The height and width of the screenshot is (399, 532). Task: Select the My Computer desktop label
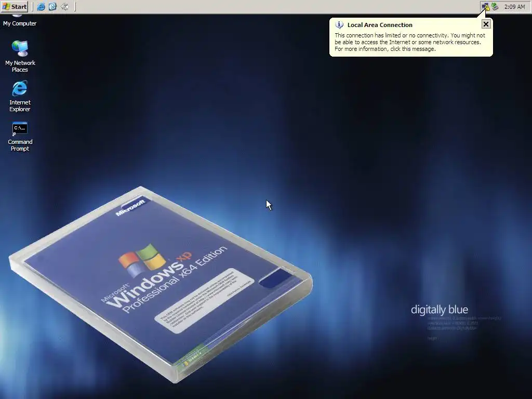pyautogui.click(x=20, y=23)
